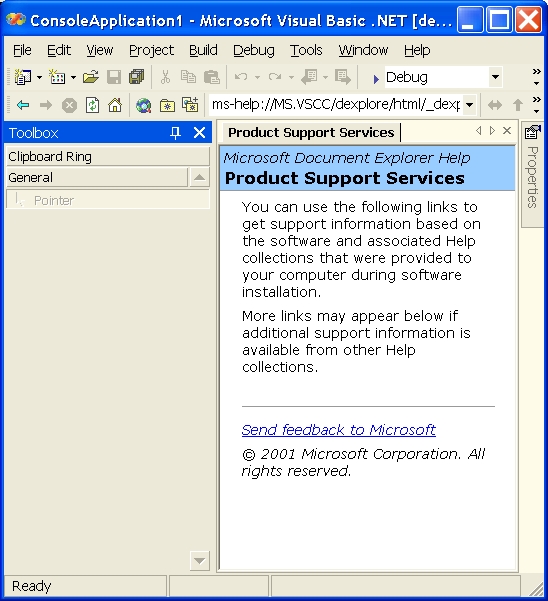This screenshot has width=548, height=601.
Task: Go to Home page icon
Action: pos(115,105)
